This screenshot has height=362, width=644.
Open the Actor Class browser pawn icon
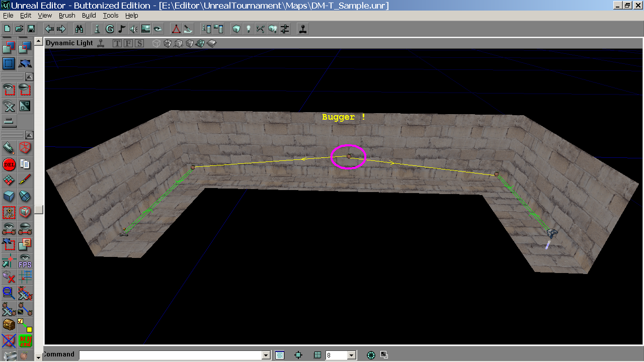[x=98, y=29]
